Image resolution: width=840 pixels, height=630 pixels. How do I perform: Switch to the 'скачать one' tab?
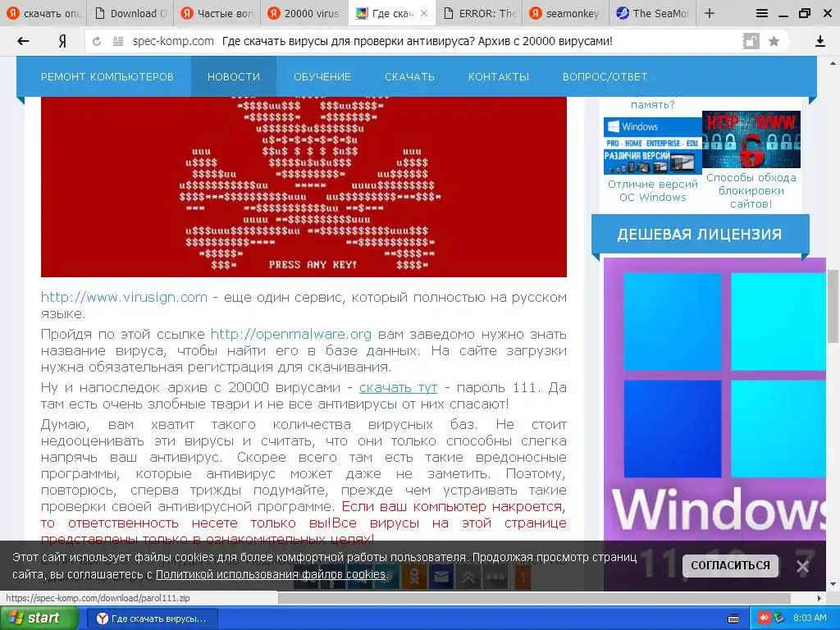pos(43,13)
